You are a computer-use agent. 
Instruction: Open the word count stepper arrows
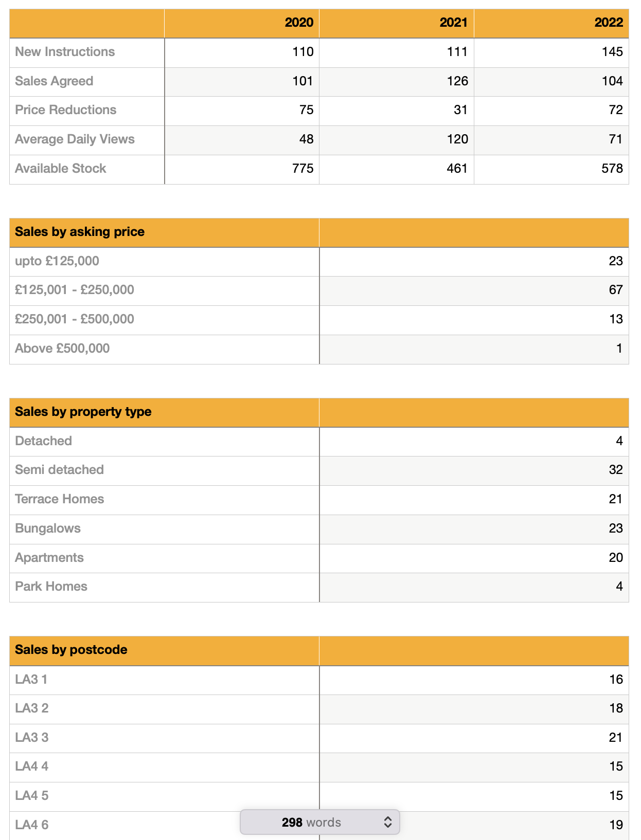(x=388, y=823)
